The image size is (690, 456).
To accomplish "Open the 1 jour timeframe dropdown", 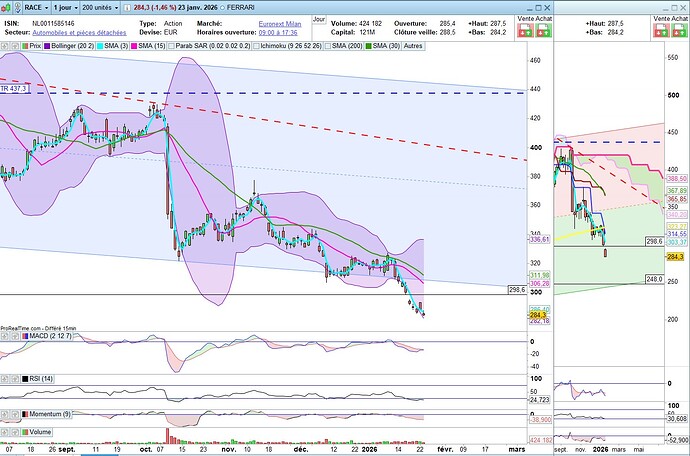I will click(x=66, y=7).
